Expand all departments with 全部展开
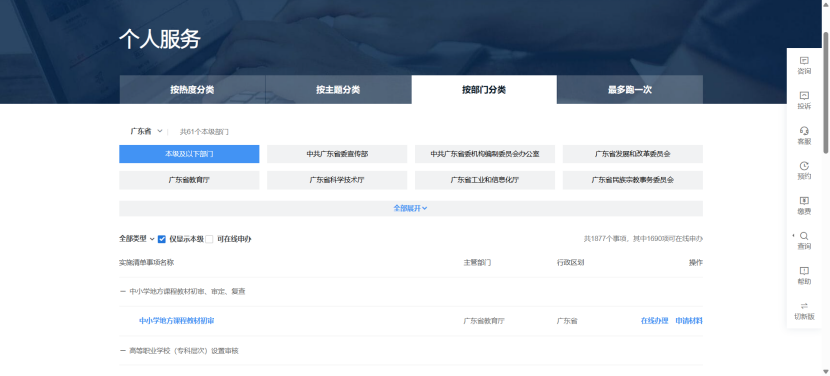 coord(410,209)
